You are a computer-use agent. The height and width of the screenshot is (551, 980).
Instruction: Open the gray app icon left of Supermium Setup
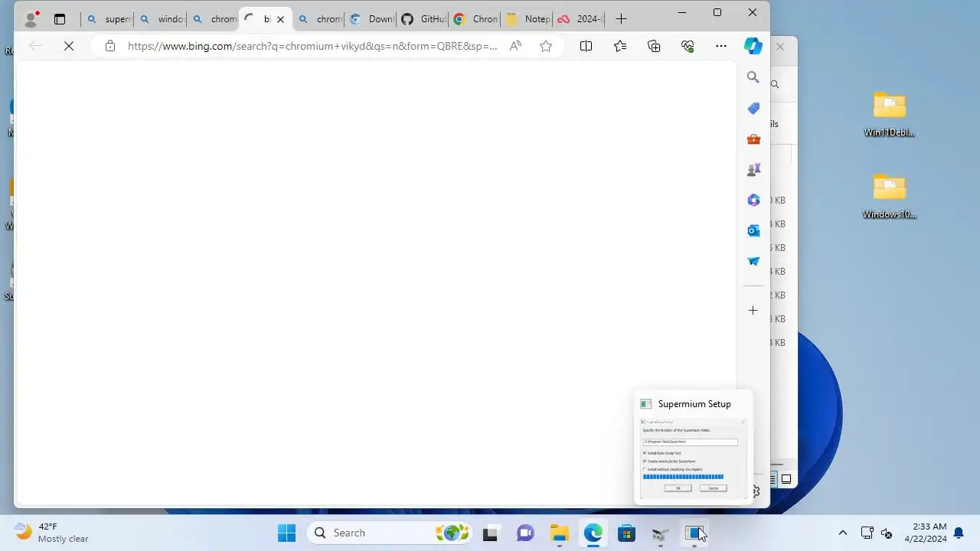click(x=661, y=533)
